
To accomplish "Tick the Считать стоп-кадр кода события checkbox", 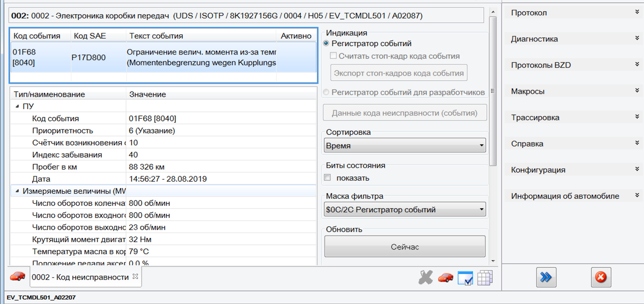I will [x=333, y=56].
